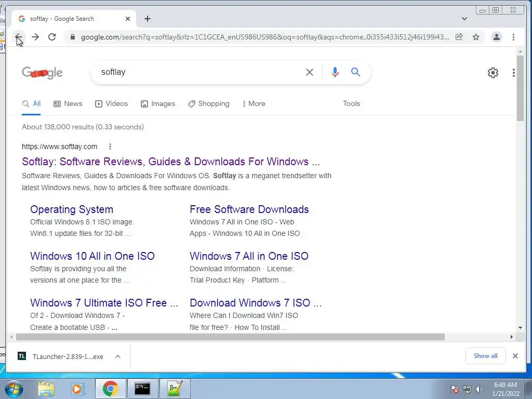Switch to the News tab
The image size is (532, 399).
click(68, 104)
